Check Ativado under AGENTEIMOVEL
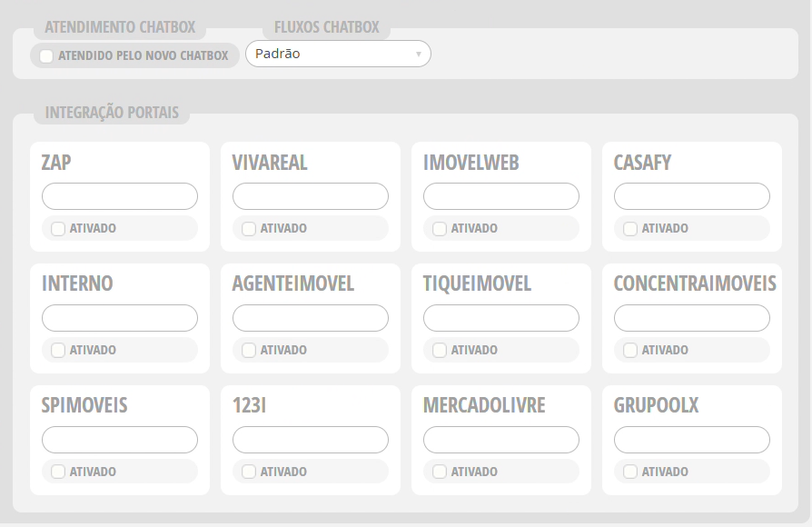812x527 pixels. (249, 351)
